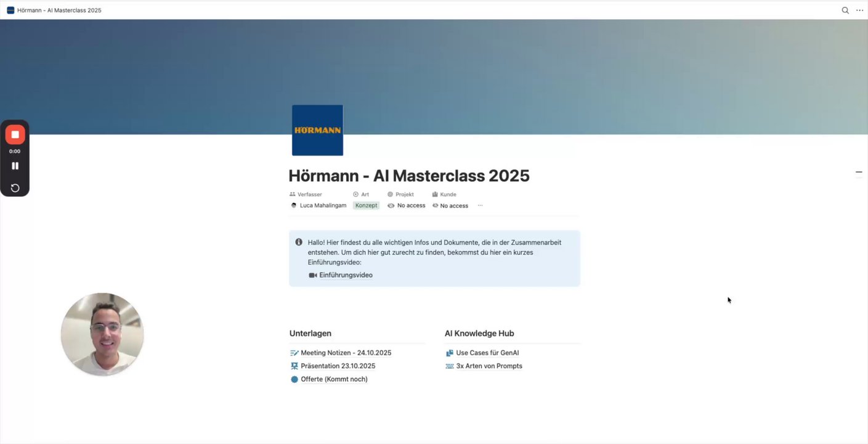Image resolution: width=868 pixels, height=444 pixels.
Task: Click the AI Knowledge Hub heading
Action: [x=479, y=334]
